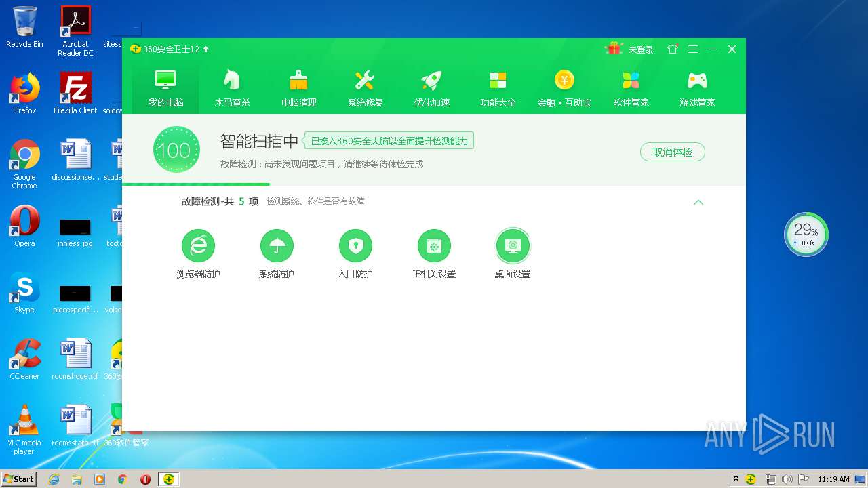The width and height of the screenshot is (868, 488).
Task: Go to 优化加速 optimization tab
Action: [431, 88]
